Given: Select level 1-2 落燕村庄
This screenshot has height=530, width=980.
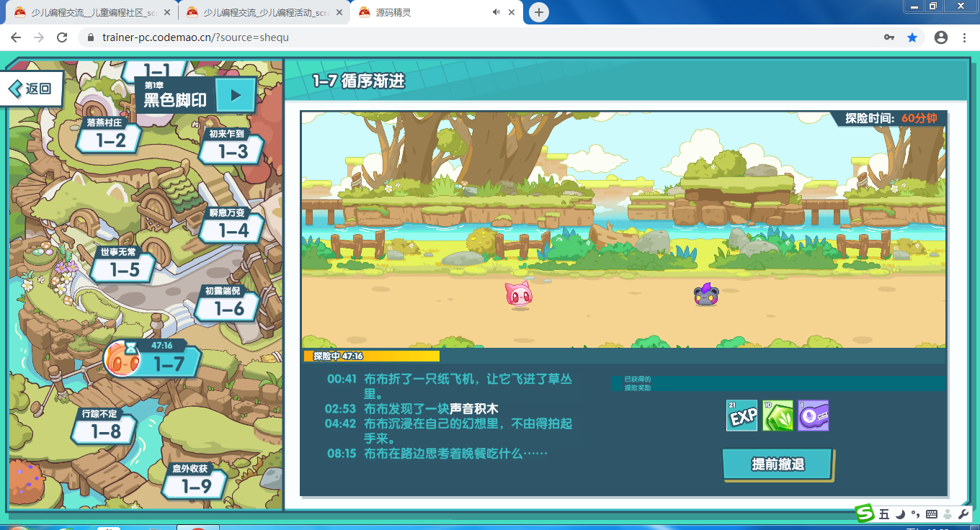Looking at the screenshot, I should [110, 135].
